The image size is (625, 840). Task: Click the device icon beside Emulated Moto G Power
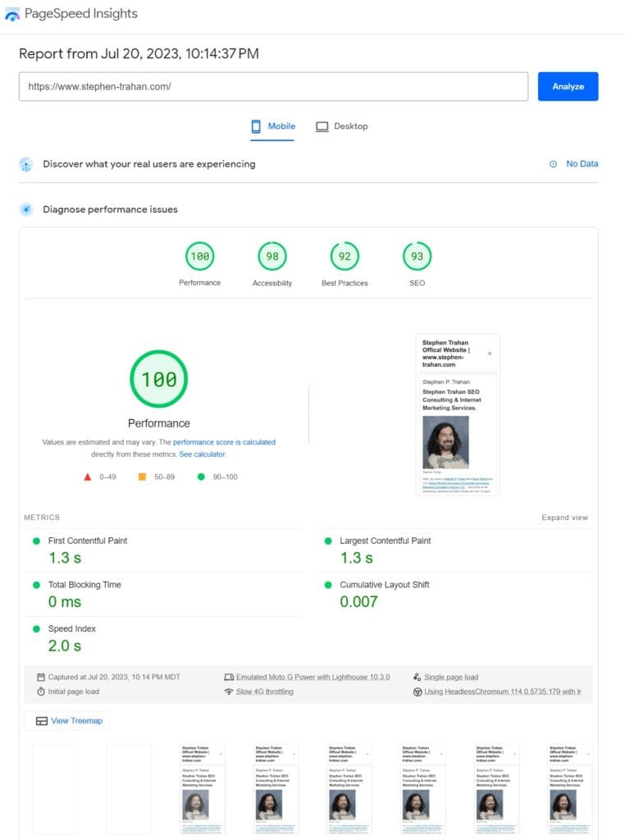click(x=229, y=677)
